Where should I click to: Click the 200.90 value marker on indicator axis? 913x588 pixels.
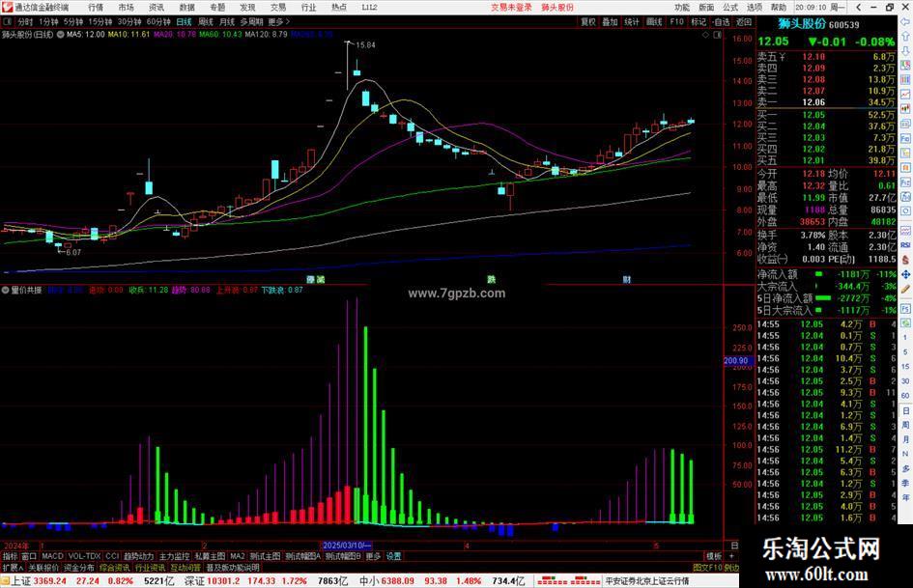[x=738, y=360]
